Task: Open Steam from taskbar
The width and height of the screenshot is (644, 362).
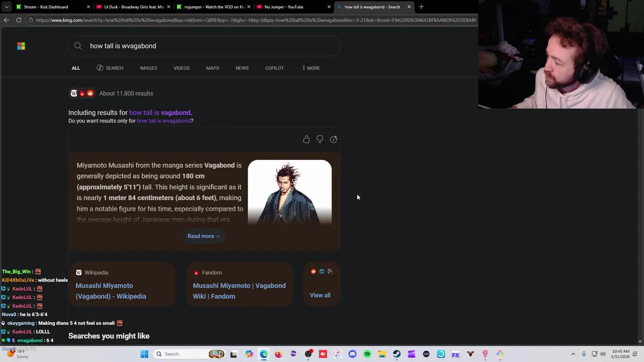Action: [396, 354]
